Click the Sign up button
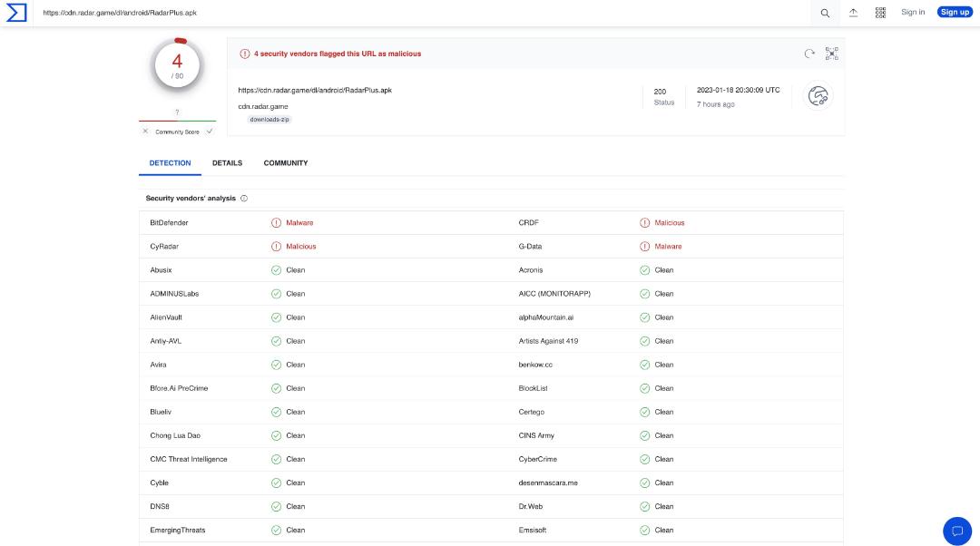980x546 pixels. click(955, 13)
